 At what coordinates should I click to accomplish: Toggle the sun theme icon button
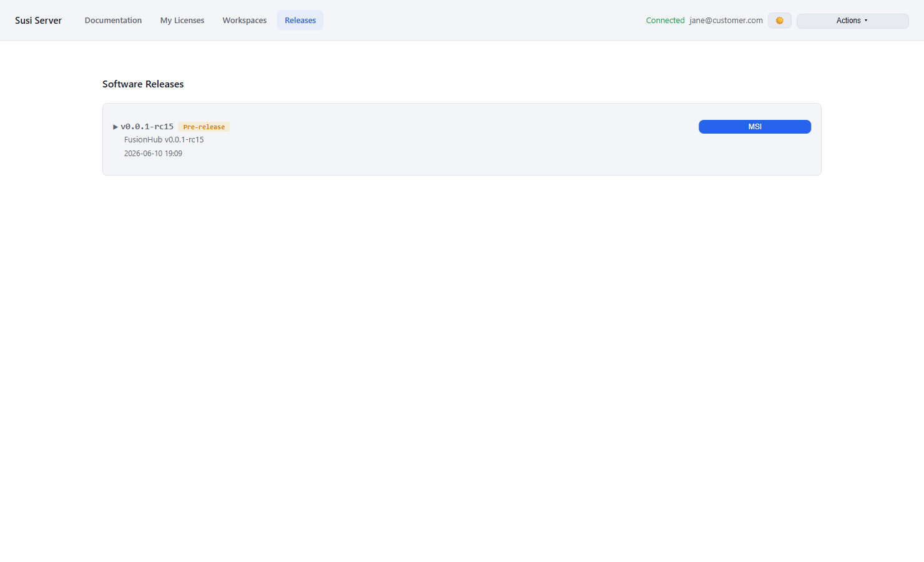pos(779,21)
